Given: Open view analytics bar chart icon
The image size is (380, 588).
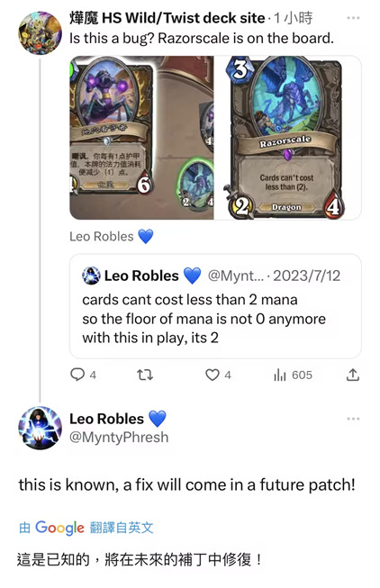Looking at the screenshot, I should 280,375.
